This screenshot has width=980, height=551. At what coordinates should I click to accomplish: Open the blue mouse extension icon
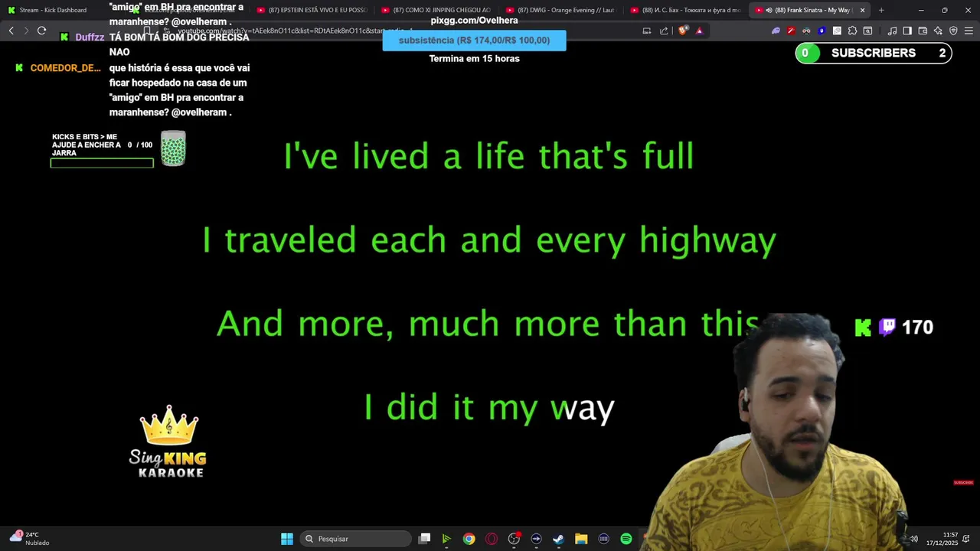822,31
